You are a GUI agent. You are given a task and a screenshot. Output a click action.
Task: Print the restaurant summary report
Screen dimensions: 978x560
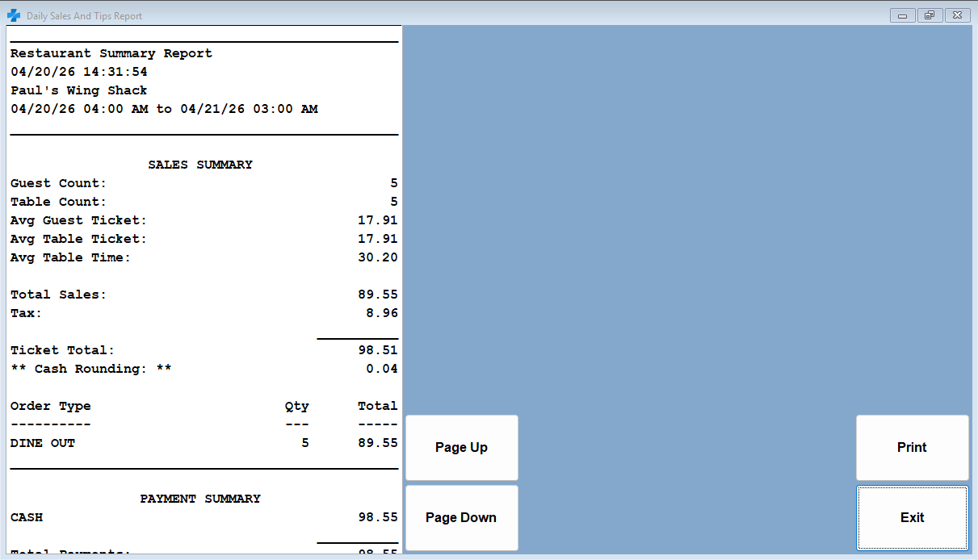[912, 448]
